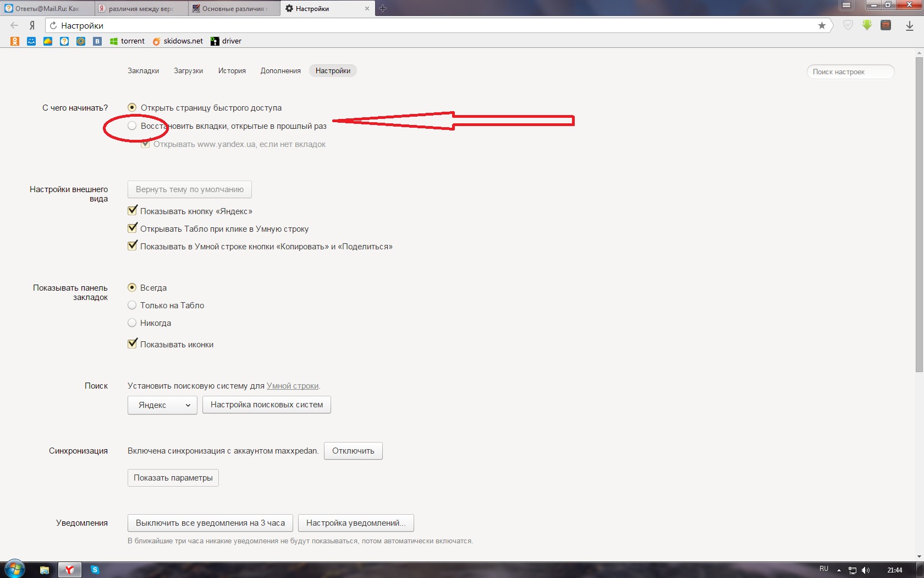Image resolution: width=924 pixels, height=578 pixels.
Task: Open the green download arrow extension
Action: (x=867, y=25)
